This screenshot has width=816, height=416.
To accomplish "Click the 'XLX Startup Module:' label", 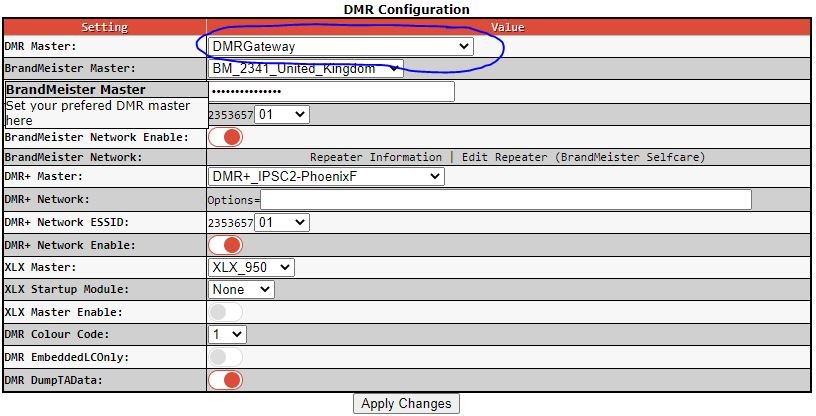I will tap(67, 289).
